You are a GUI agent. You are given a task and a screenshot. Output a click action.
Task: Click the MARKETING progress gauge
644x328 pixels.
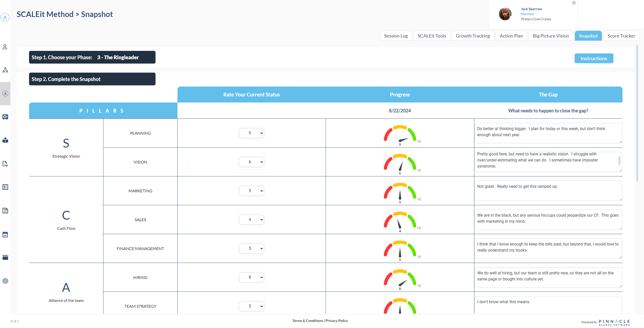400,192
